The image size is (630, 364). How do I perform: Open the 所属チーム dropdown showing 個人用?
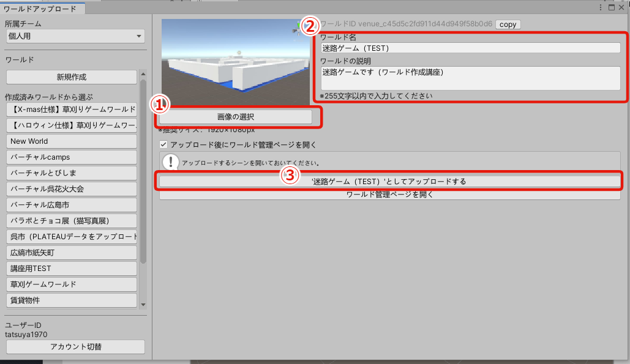75,36
